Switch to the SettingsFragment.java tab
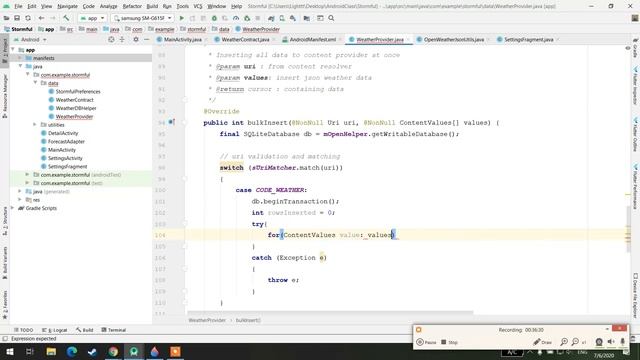This screenshot has height=360, width=640. coord(526,40)
